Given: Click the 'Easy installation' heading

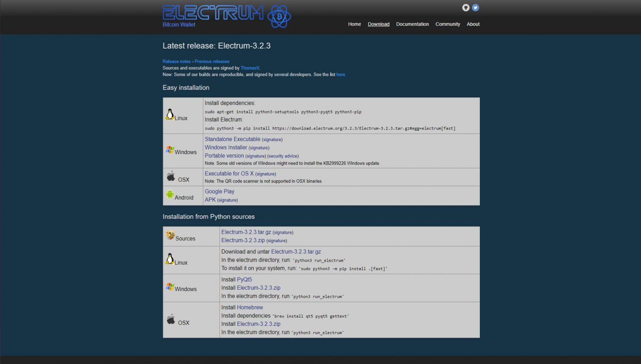Looking at the screenshot, I should 186,88.
